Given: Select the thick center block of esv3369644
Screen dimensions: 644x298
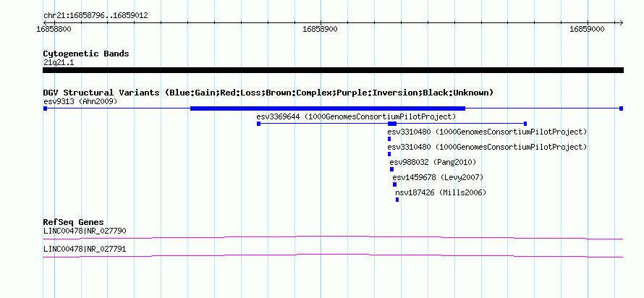Looking at the screenshot, I should pos(392,124).
